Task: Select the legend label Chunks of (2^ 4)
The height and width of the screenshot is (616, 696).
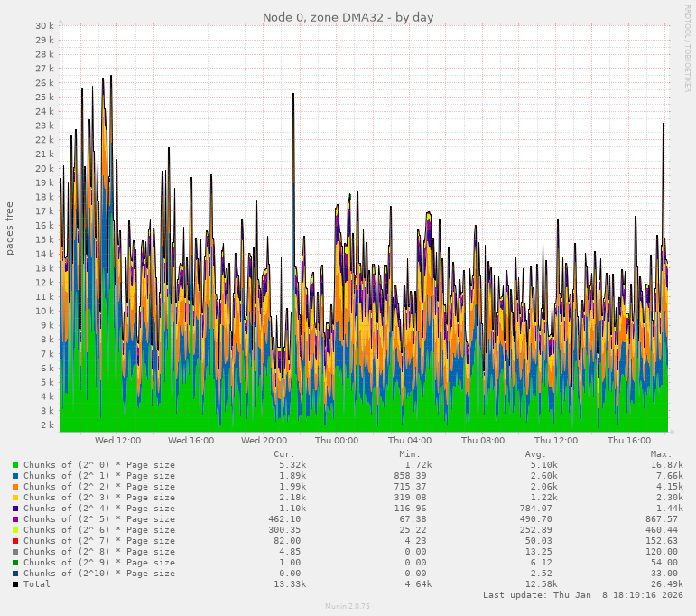Action: (99, 509)
